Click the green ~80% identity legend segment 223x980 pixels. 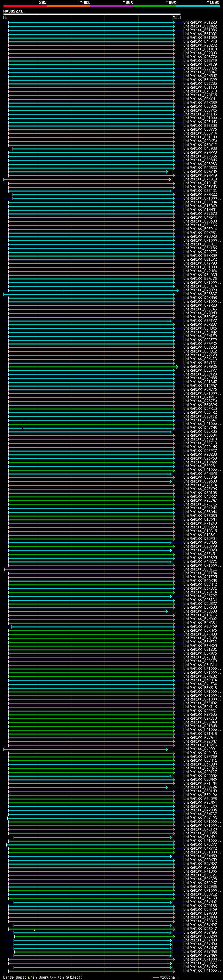click(154, 6)
